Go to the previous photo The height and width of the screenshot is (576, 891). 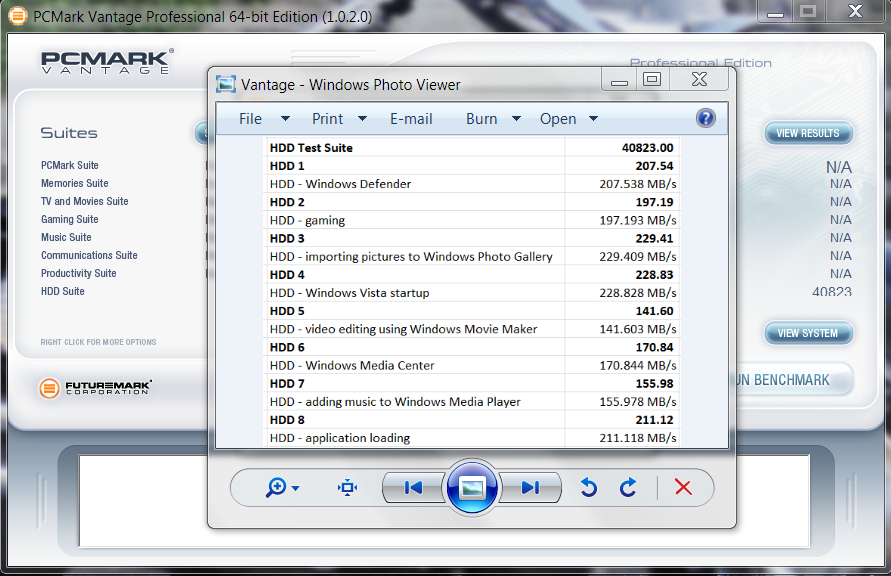pyautogui.click(x=413, y=487)
